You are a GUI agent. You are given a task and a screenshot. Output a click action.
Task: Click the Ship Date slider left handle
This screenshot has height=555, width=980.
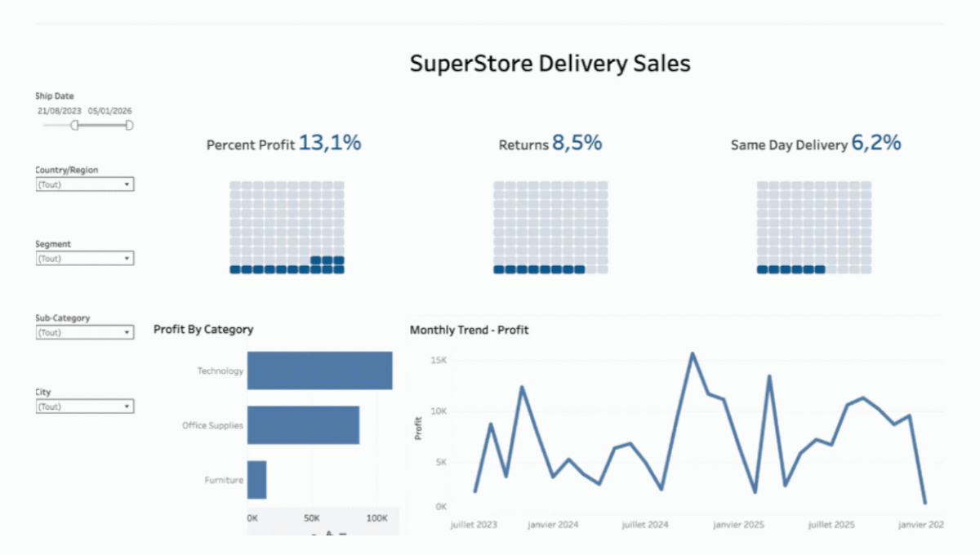point(75,125)
